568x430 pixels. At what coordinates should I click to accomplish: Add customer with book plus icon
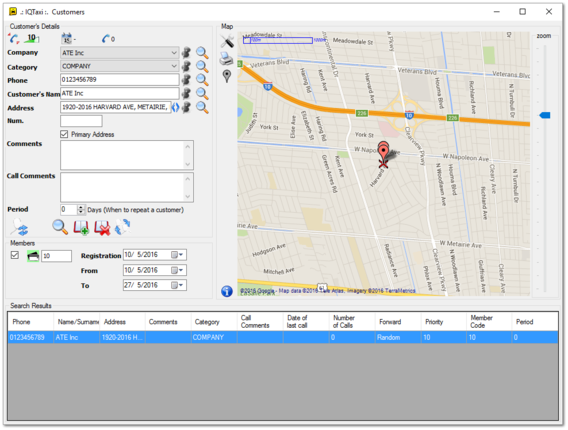point(81,228)
